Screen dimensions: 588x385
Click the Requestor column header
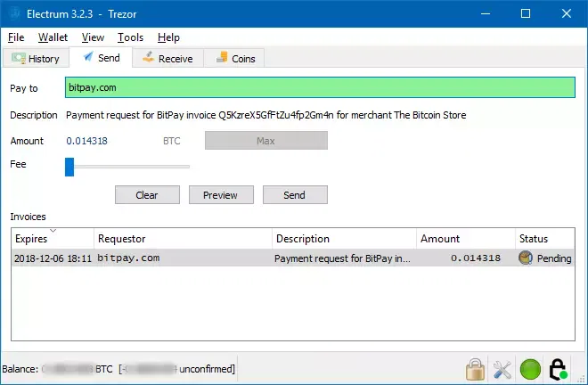click(x=183, y=239)
